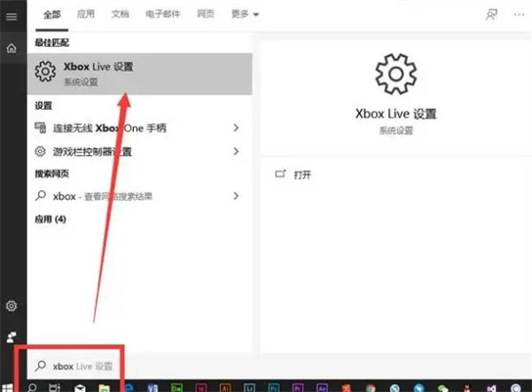532x392 pixels.
Task: Expand the 应用 (4) section header
Action: [x=51, y=219]
